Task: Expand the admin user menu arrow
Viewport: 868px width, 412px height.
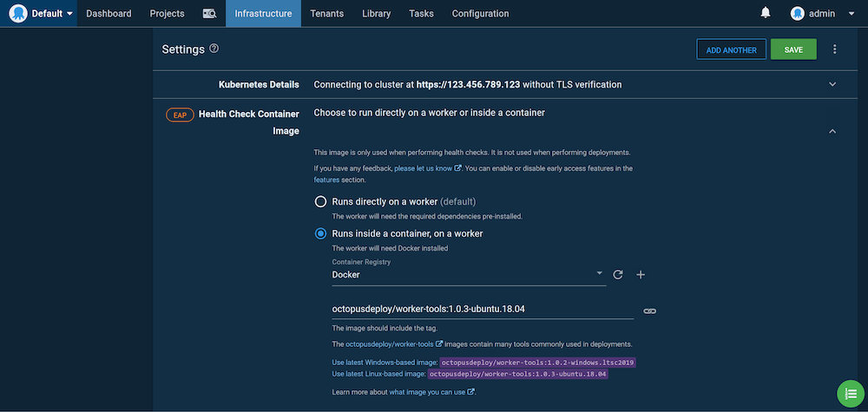Action: tap(852, 14)
